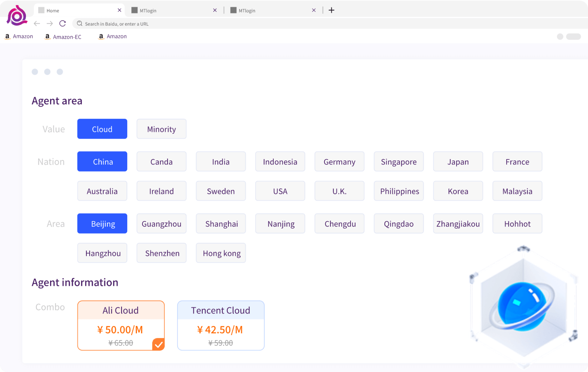The image size is (588, 372).
Task: Select the Cloud value option
Action: click(102, 129)
